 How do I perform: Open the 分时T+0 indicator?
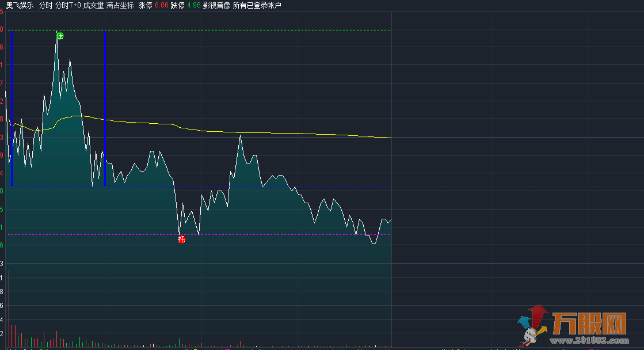tap(68, 5)
